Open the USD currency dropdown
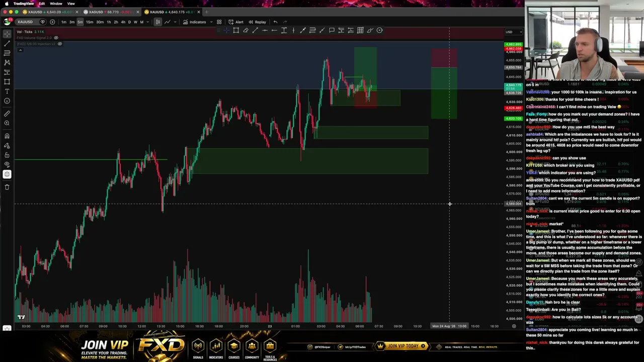Image resolution: width=644 pixels, height=362 pixels. click(513, 32)
